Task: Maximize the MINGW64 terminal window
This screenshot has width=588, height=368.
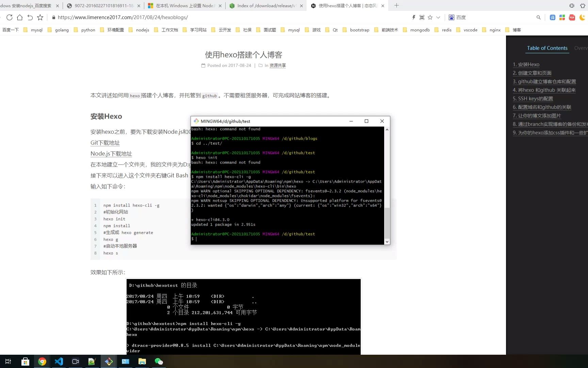Action: 366,121
